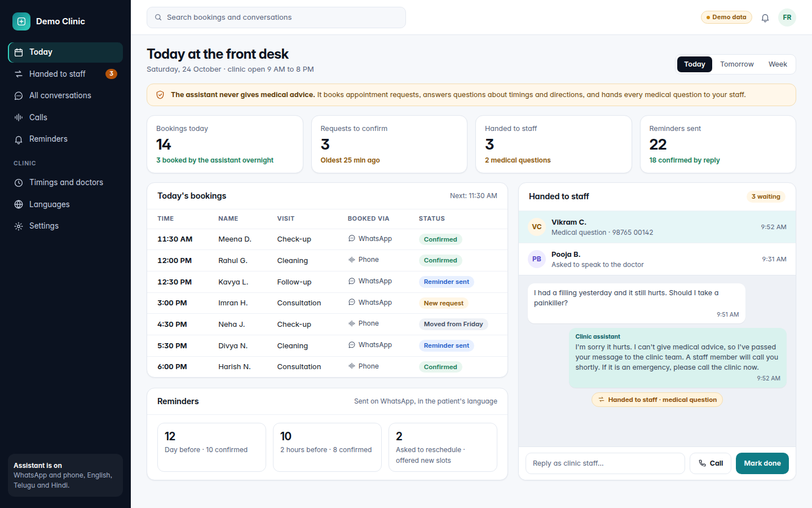Image resolution: width=812 pixels, height=508 pixels.
Task: Click the Demo data badge
Action: [726, 17]
